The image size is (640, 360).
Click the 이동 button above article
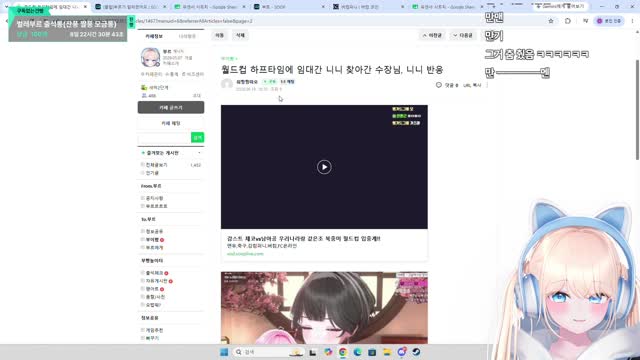220,36
